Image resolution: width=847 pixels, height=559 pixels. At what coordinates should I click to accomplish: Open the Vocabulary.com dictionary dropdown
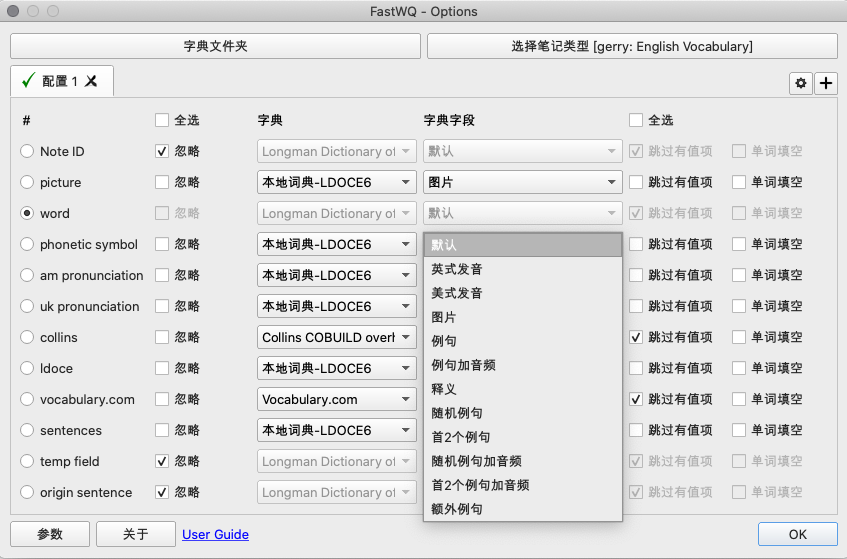tap(337, 400)
